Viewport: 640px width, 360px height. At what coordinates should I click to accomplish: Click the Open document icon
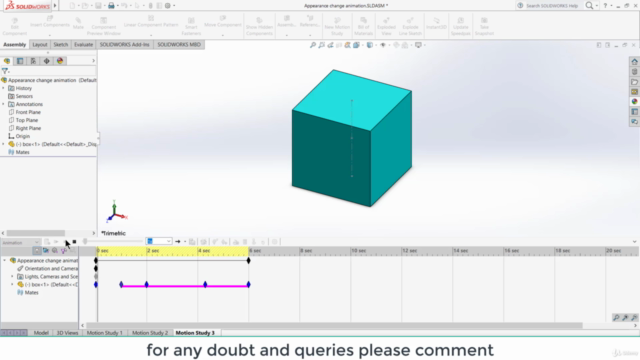[x=85, y=6]
